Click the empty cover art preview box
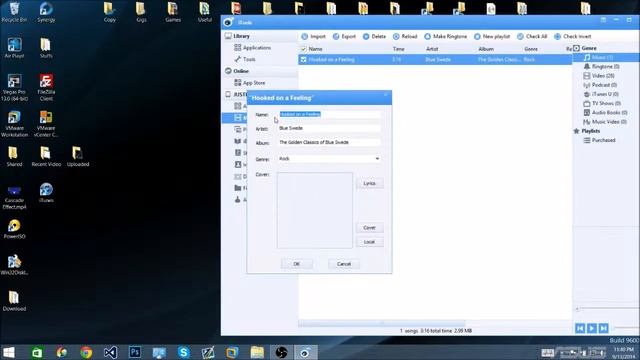The height and width of the screenshot is (360, 640). (315, 210)
